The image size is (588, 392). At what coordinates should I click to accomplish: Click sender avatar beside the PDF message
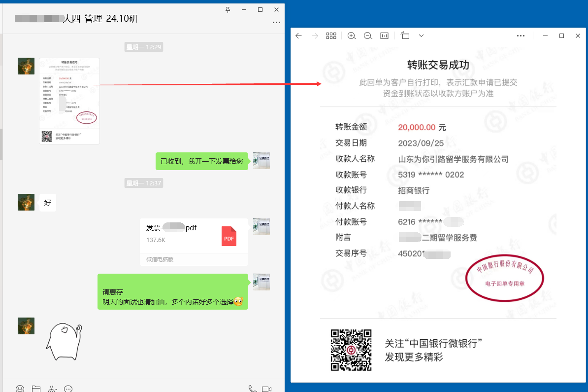click(261, 227)
